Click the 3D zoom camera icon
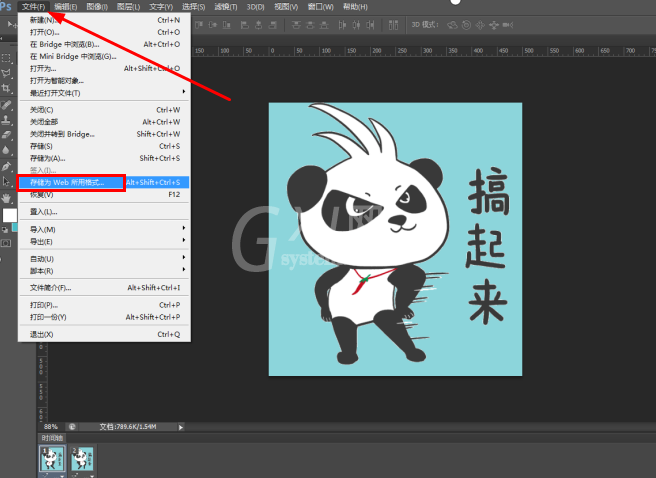656x478 pixels. click(507, 25)
